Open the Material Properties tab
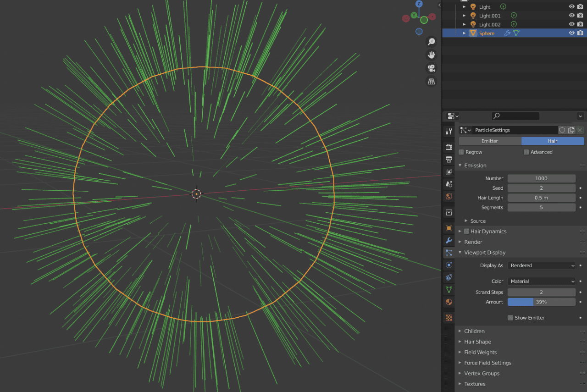587x392 pixels. tap(449, 302)
